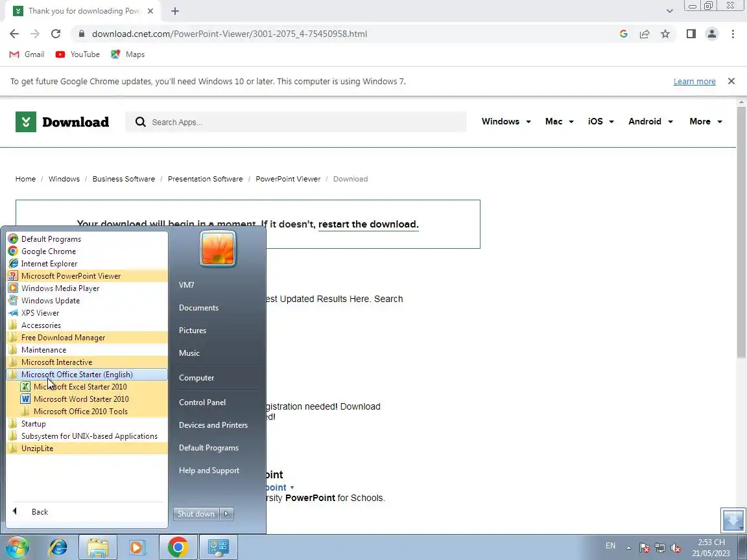The height and width of the screenshot is (560, 747).
Task: Open the Maps bookmark
Action: coord(128,54)
